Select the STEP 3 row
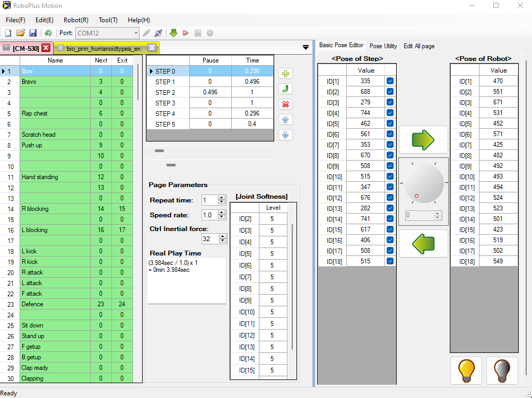 click(165, 103)
